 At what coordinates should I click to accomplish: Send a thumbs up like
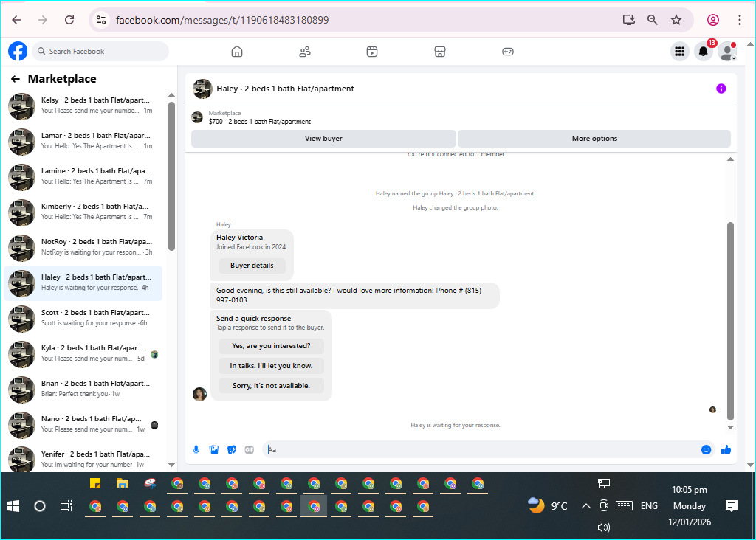tap(726, 450)
